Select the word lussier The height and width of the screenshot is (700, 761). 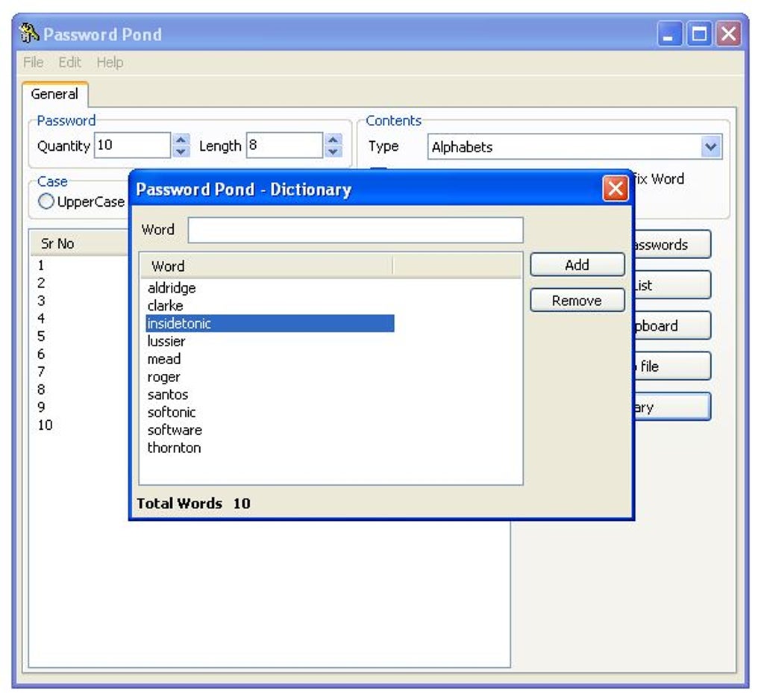(x=166, y=341)
